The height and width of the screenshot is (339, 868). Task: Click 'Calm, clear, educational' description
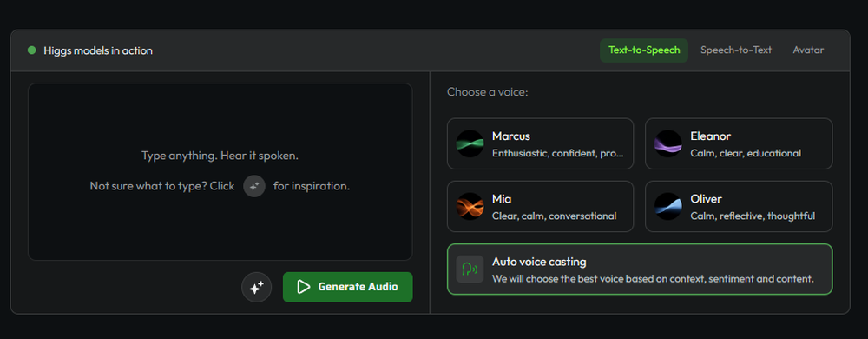[x=746, y=153]
